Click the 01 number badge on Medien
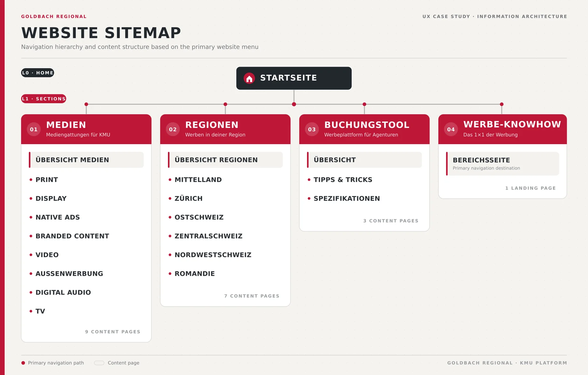The width and height of the screenshot is (588, 375). coord(34,129)
